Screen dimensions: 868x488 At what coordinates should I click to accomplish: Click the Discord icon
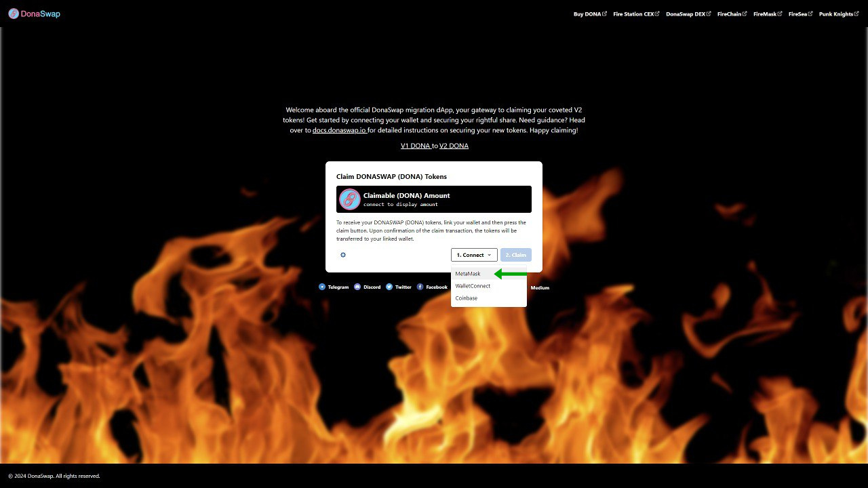coord(357,287)
